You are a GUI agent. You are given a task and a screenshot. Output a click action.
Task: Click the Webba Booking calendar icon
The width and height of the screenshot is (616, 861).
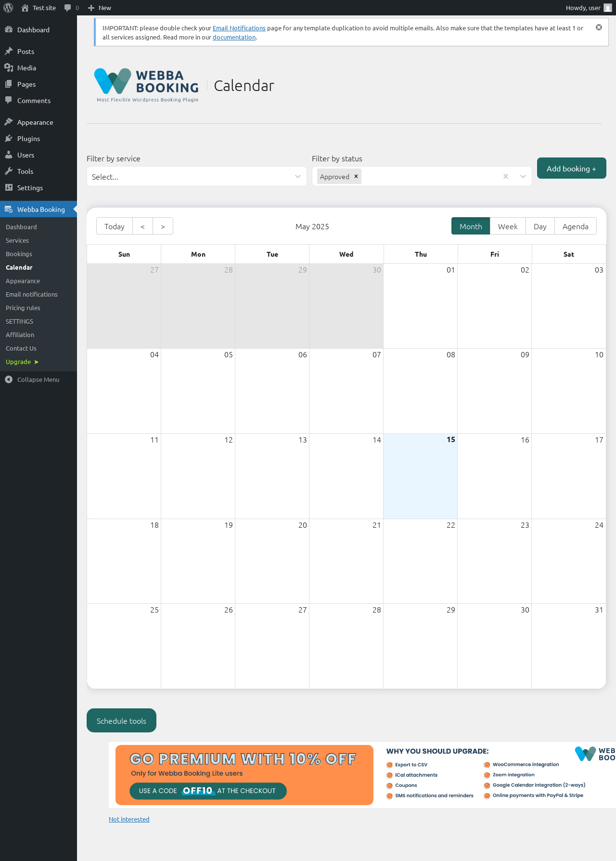[9, 209]
